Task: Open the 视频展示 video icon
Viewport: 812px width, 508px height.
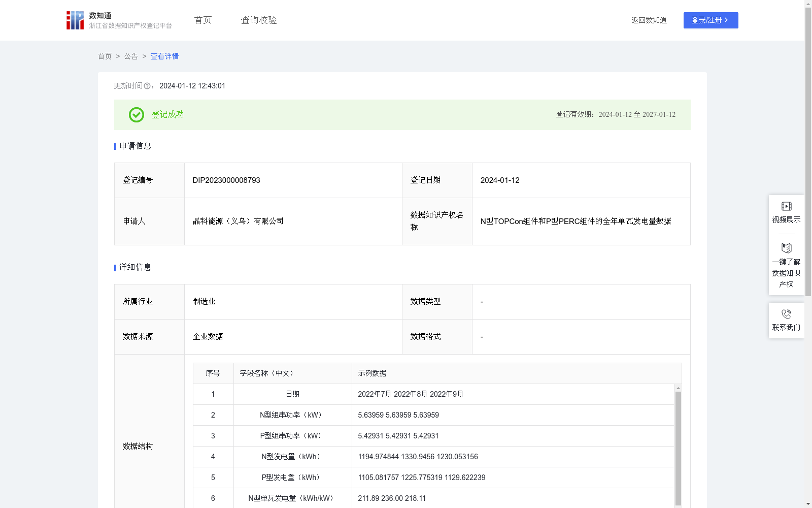Action: pos(786,206)
